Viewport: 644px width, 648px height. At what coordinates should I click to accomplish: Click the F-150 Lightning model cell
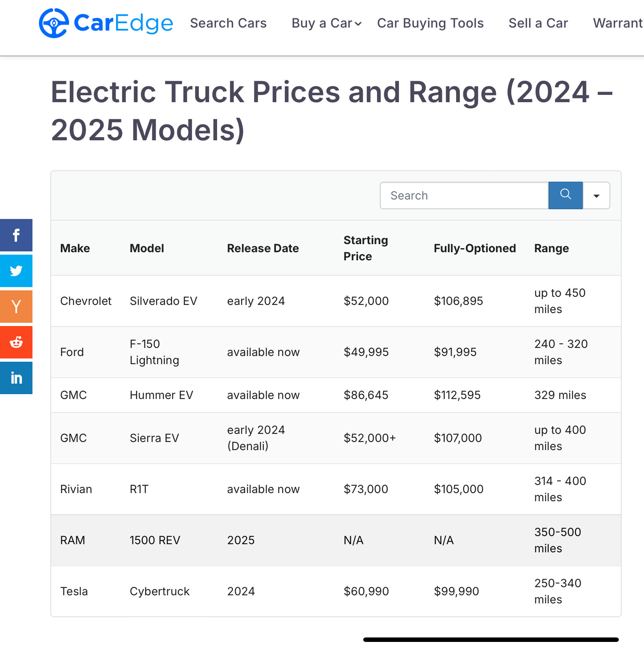click(154, 352)
